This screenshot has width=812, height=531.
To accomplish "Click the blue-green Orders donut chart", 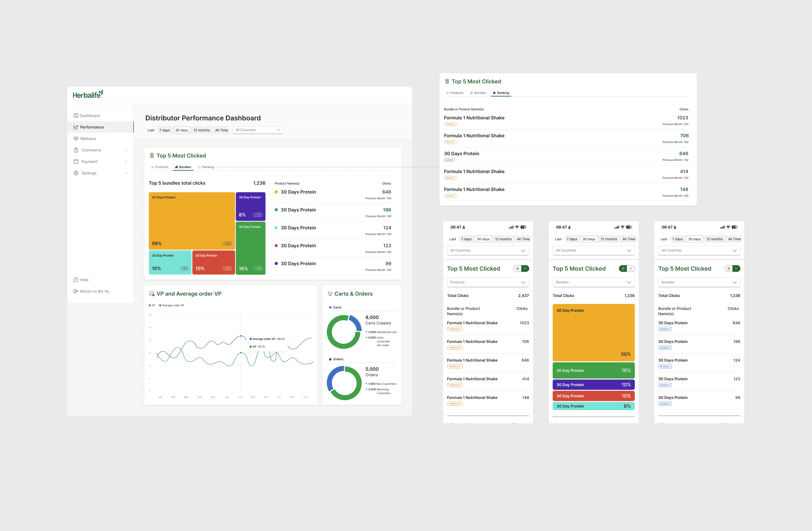I will [x=344, y=383].
